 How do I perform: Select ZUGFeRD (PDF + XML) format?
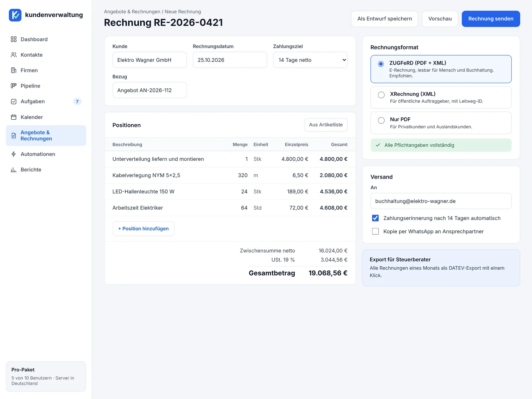tap(441, 69)
